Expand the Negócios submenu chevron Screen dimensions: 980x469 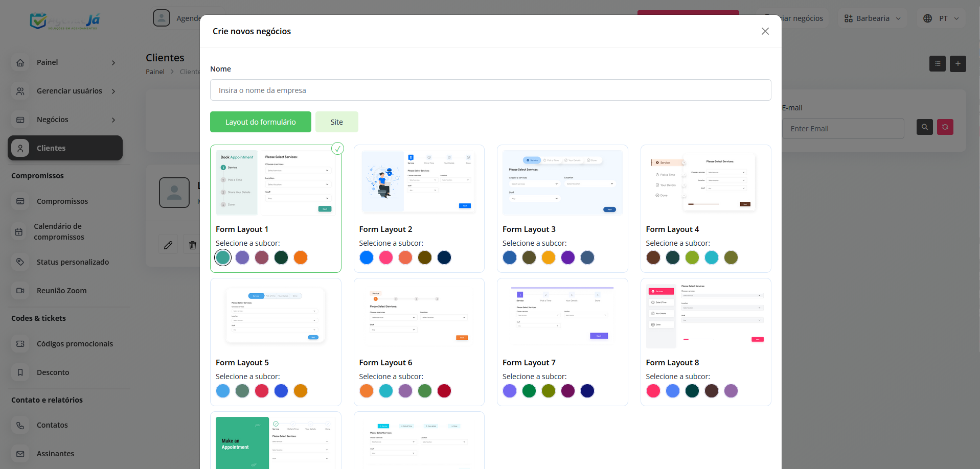tap(113, 120)
